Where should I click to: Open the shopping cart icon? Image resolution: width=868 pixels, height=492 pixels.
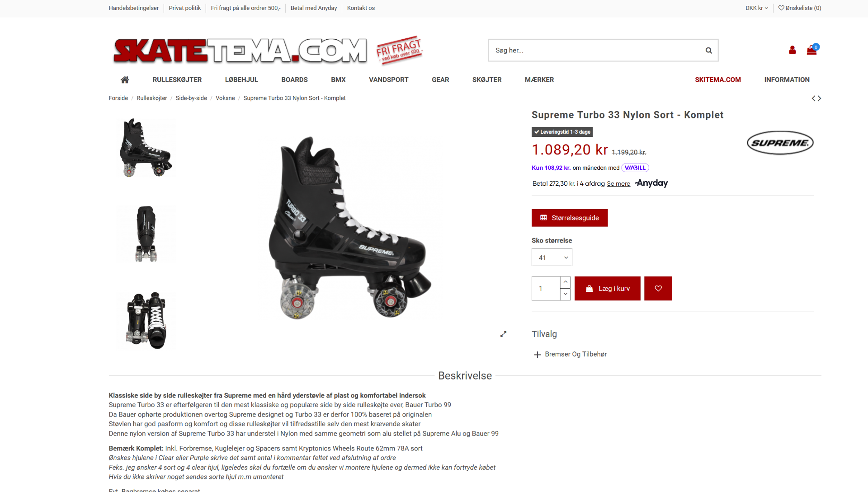(x=812, y=50)
